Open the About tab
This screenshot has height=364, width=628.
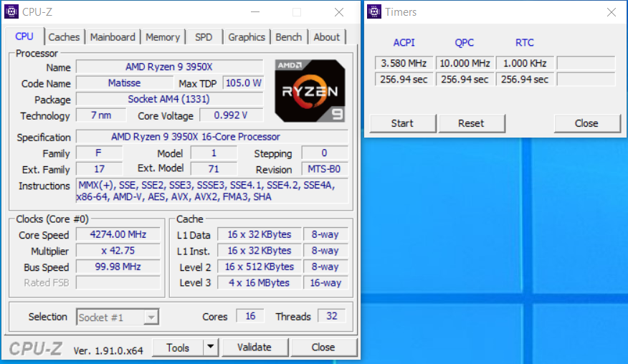click(x=327, y=37)
